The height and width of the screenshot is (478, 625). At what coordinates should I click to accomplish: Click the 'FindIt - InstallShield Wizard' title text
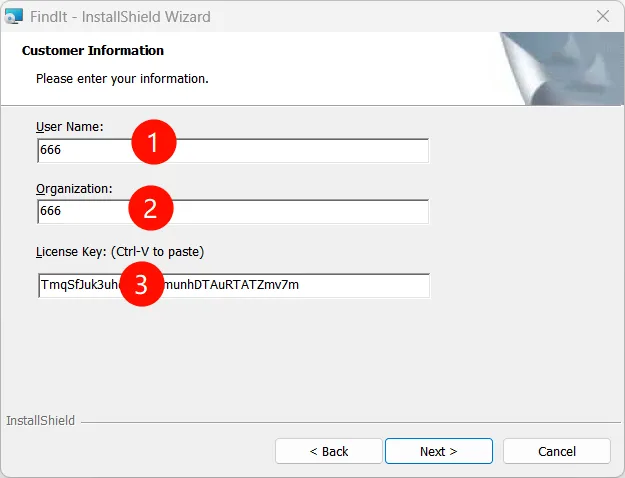pyautogui.click(x=120, y=17)
